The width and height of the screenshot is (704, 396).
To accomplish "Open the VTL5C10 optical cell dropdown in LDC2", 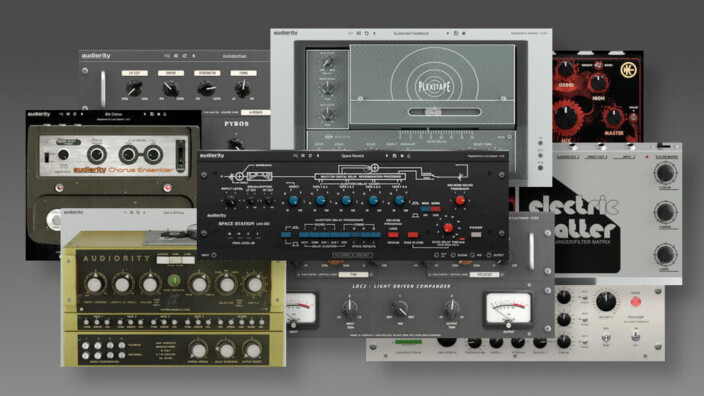I will pos(484,274).
